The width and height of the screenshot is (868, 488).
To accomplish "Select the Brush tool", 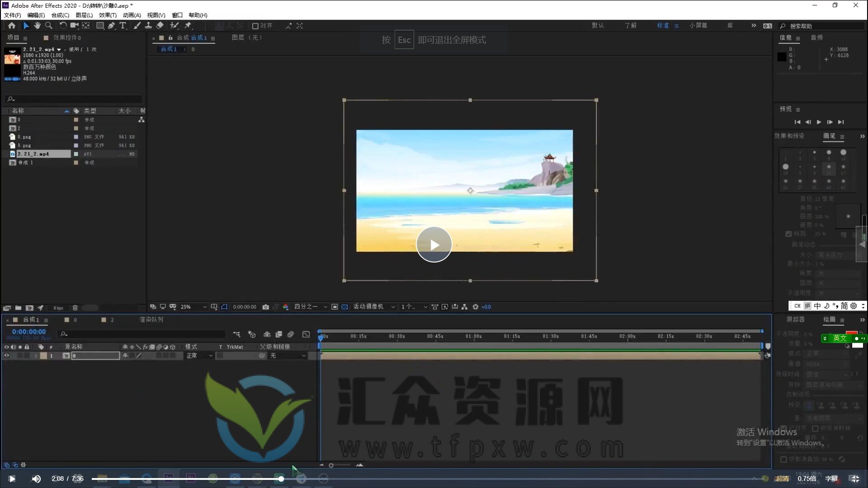I will [x=137, y=26].
